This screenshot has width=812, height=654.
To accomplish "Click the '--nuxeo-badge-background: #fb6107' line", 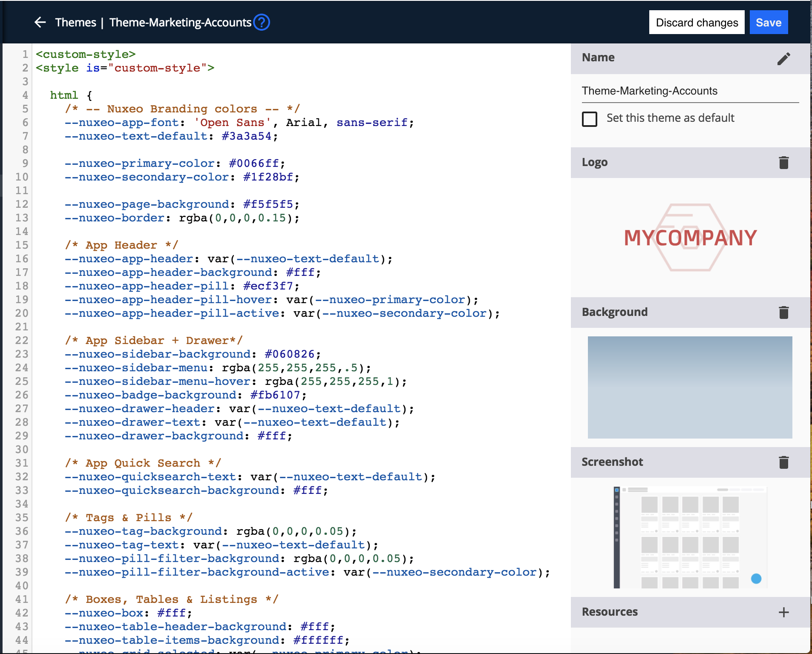I will click(x=186, y=395).
